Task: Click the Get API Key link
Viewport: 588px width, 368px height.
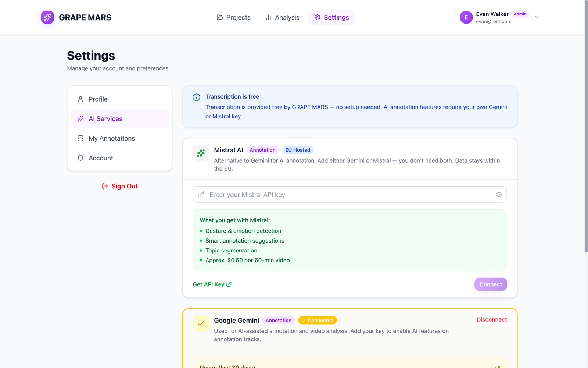Action: pyautogui.click(x=212, y=284)
